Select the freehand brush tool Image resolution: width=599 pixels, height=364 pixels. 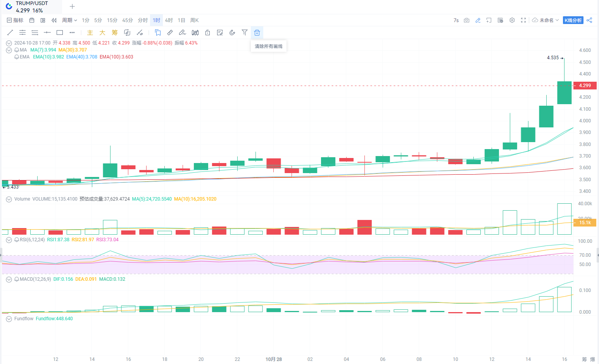[x=182, y=33]
